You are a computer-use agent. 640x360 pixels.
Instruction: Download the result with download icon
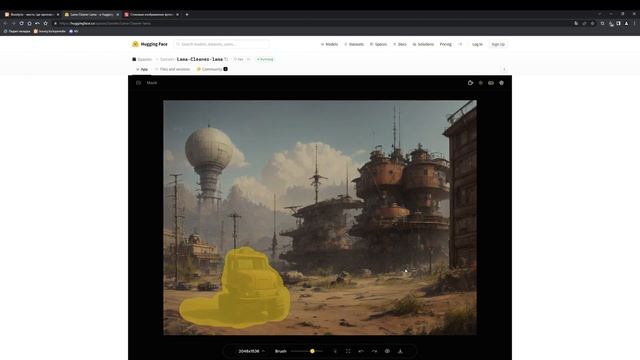click(x=400, y=351)
